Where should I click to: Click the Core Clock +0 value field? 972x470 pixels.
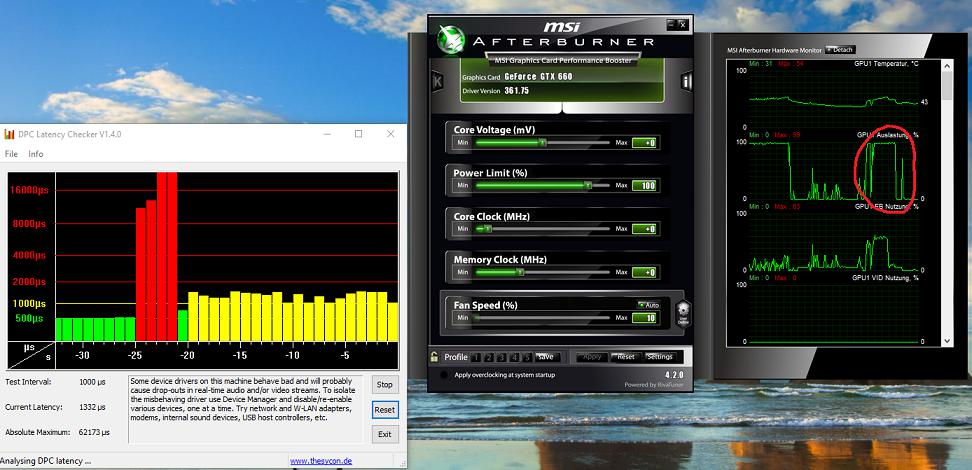tap(644, 229)
